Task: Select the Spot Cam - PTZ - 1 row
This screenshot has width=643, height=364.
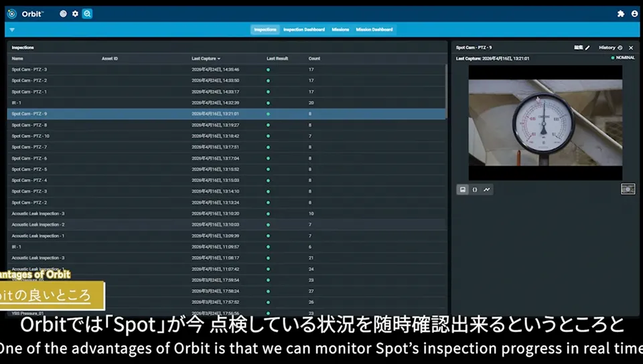Action: (227, 92)
